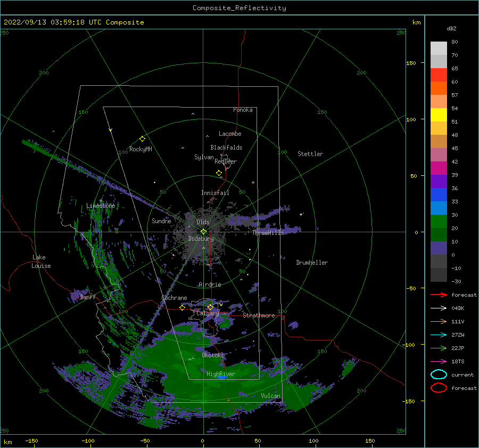
Task: Click the dBZ legend heading
Action: tap(451, 28)
